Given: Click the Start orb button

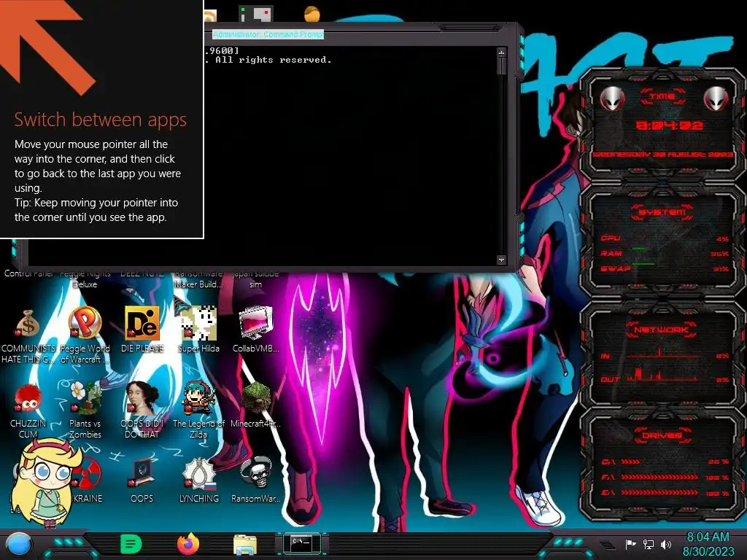Looking at the screenshot, I should tap(19, 545).
